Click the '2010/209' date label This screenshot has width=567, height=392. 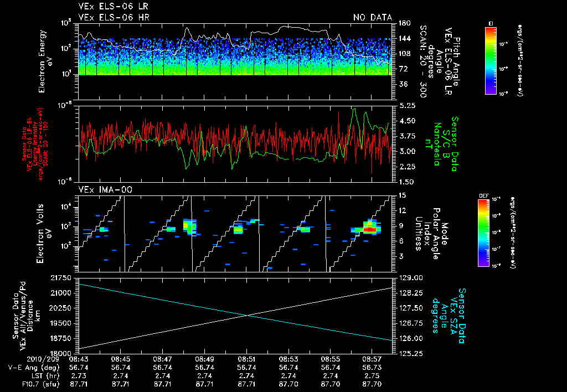click(x=43, y=360)
